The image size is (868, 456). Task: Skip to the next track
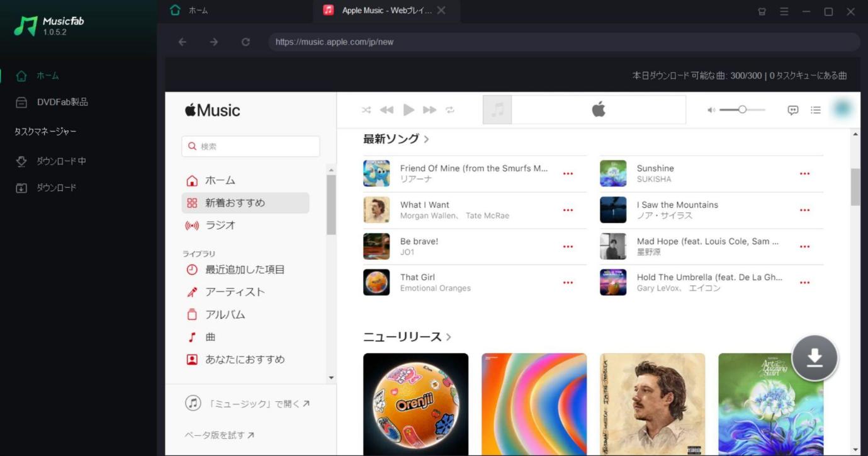pyautogui.click(x=430, y=110)
